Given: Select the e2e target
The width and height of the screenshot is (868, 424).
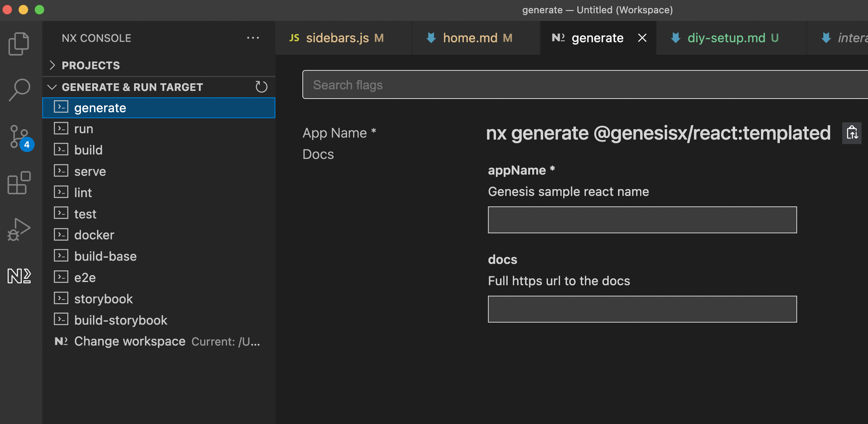Looking at the screenshot, I should click(x=159, y=278).
